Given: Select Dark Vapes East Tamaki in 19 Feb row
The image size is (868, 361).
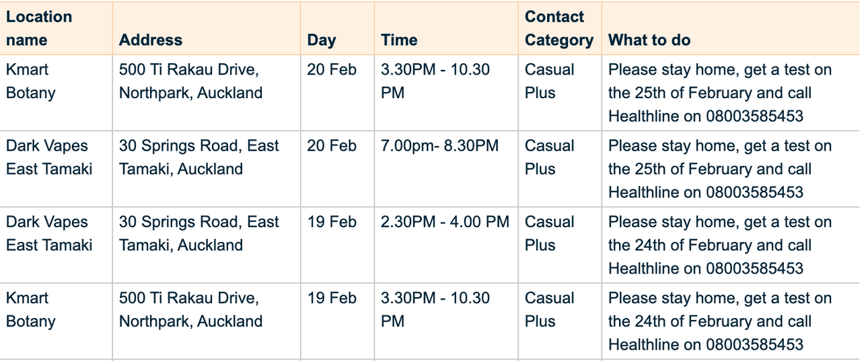Looking at the screenshot, I should [49, 233].
